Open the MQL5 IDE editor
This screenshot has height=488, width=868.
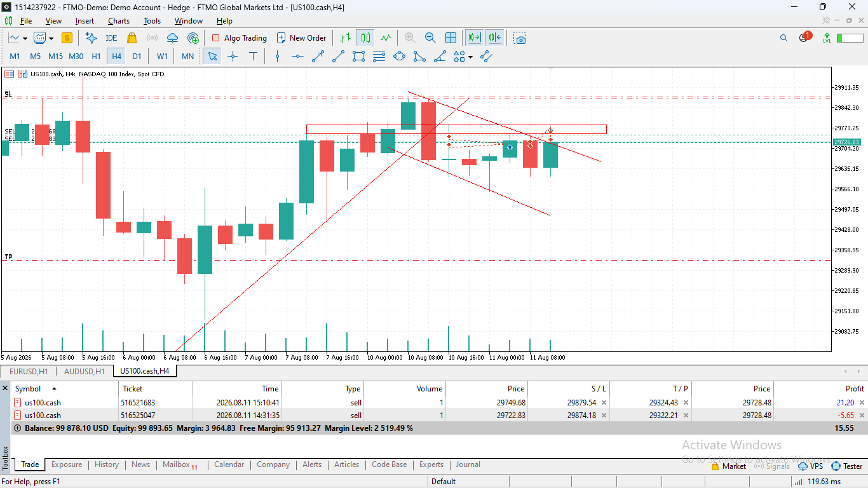111,37
